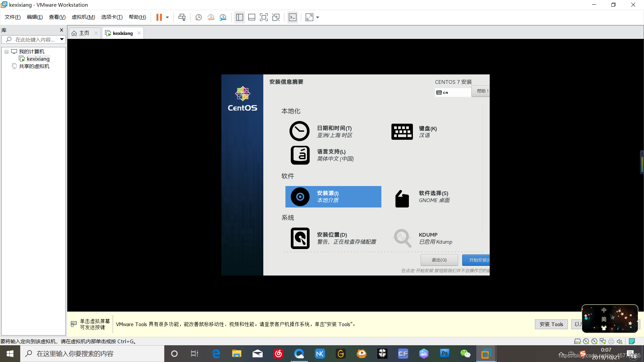Click the network adapter status icon

pyautogui.click(x=603, y=342)
